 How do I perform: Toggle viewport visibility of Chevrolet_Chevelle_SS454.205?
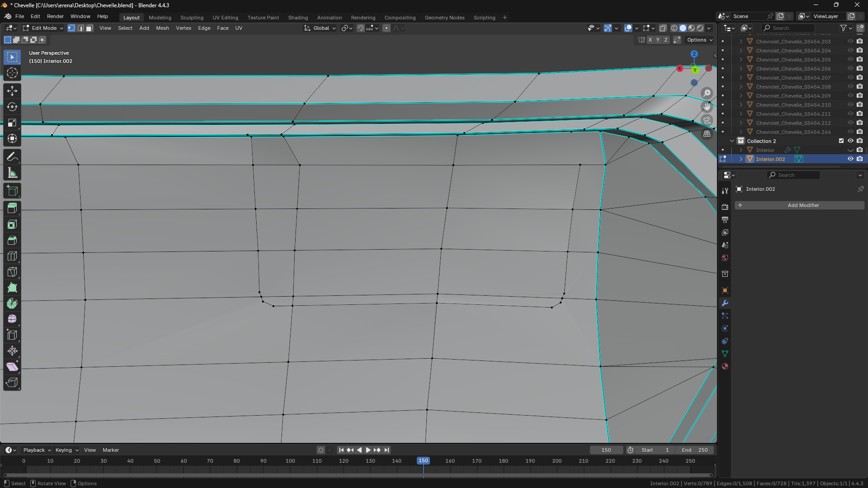point(850,60)
